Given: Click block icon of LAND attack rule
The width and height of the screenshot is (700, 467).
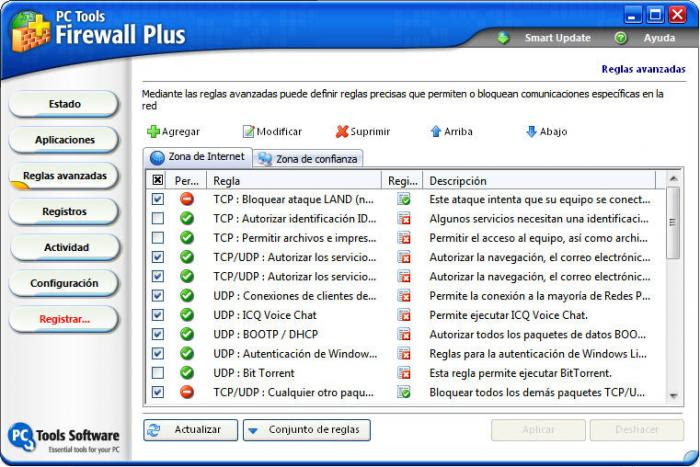Looking at the screenshot, I should (187, 199).
